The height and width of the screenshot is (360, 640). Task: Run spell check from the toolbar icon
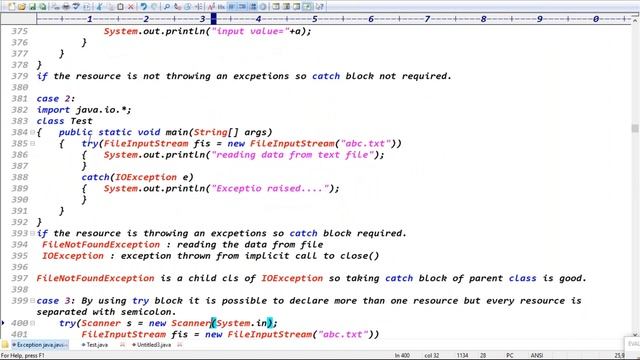(76, 7)
